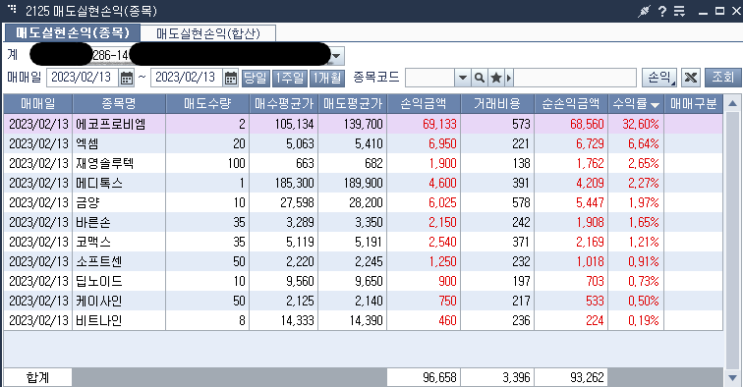Click the 손익 button
Viewport: 743px width, 387px height.
[x=659, y=78]
